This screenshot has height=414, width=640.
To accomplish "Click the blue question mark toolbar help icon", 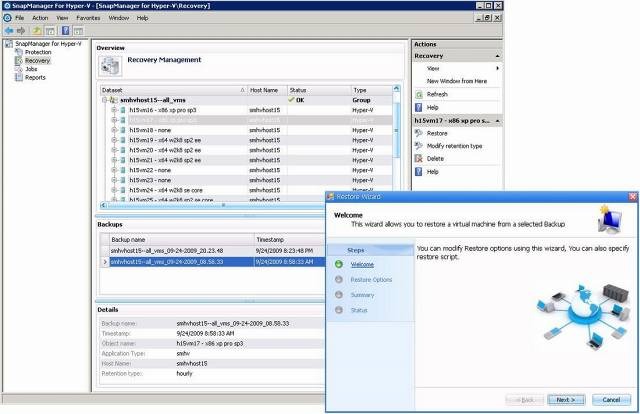I will (x=65, y=31).
